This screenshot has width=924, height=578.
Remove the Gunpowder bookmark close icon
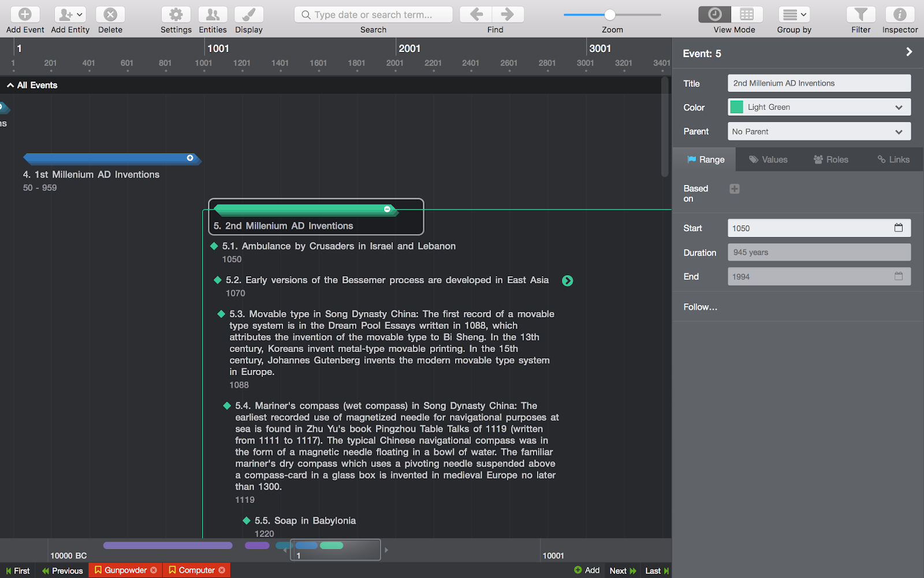[x=154, y=570]
